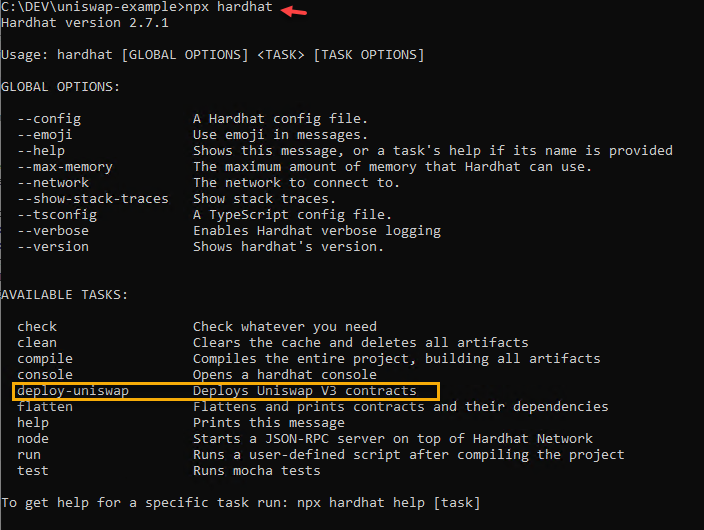This screenshot has width=704, height=530.
Task: Click the 'Hardhat version 2.7.1' line
Action: 84,22
